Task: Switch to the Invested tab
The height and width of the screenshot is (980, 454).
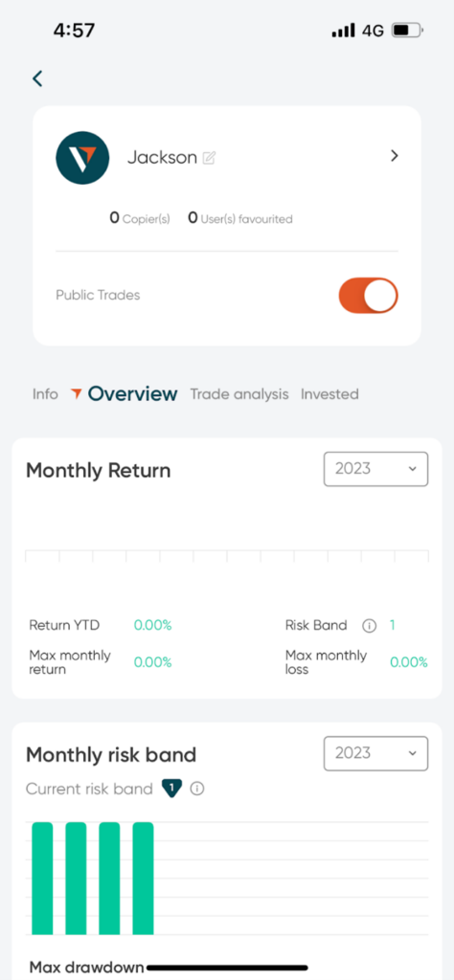Action: 329,394
